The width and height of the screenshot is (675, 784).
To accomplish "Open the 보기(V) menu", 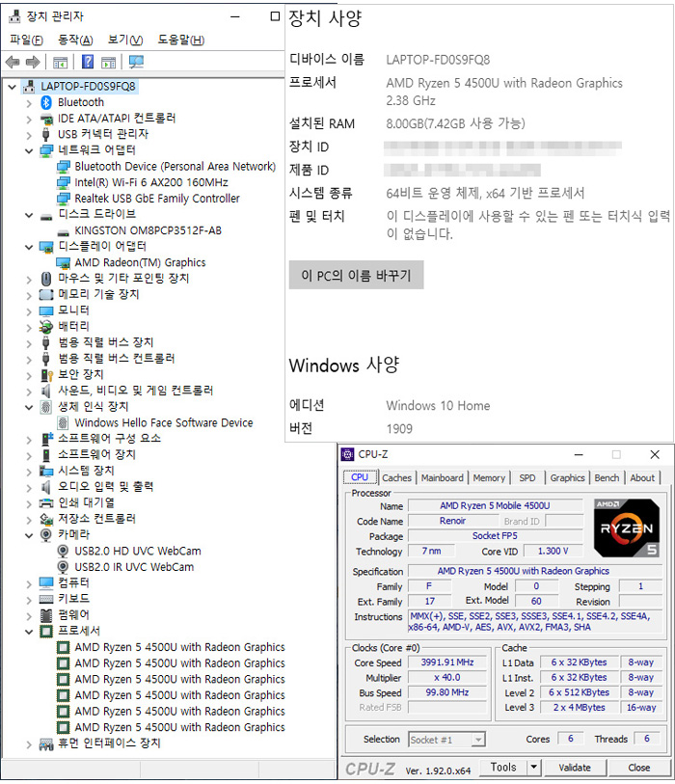I will (x=125, y=40).
